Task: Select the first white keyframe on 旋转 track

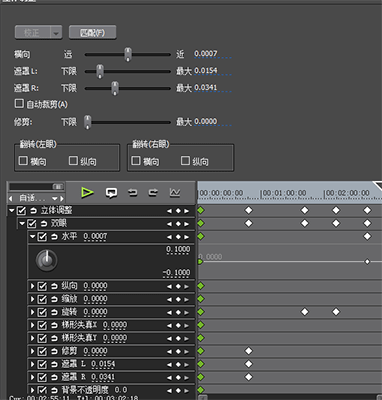Action: click(x=305, y=312)
